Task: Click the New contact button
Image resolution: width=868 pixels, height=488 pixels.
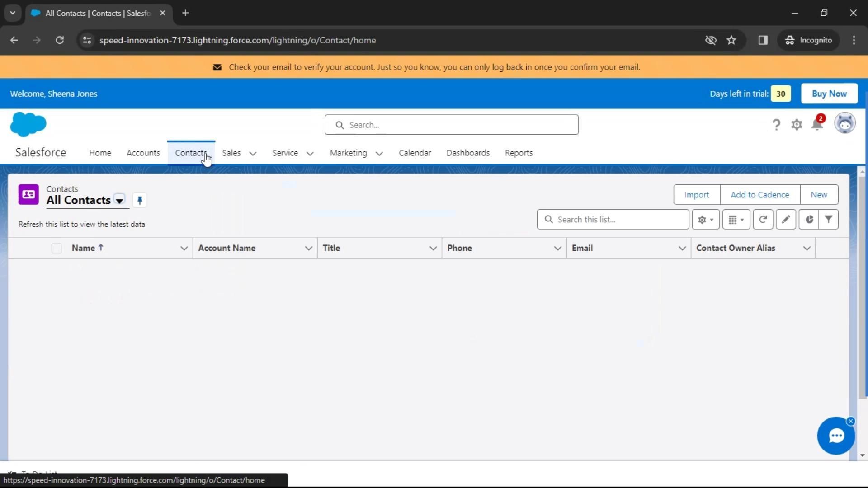Action: click(x=819, y=195)
